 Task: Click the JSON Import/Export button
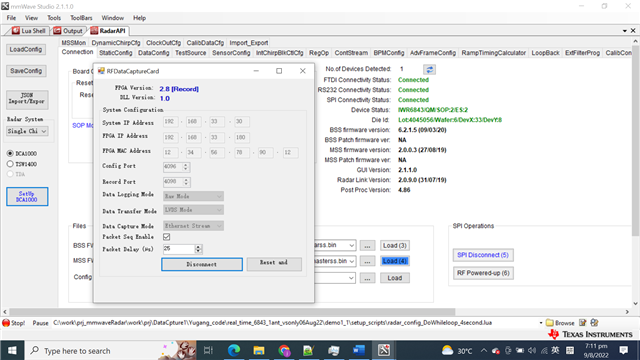point(27,100)
